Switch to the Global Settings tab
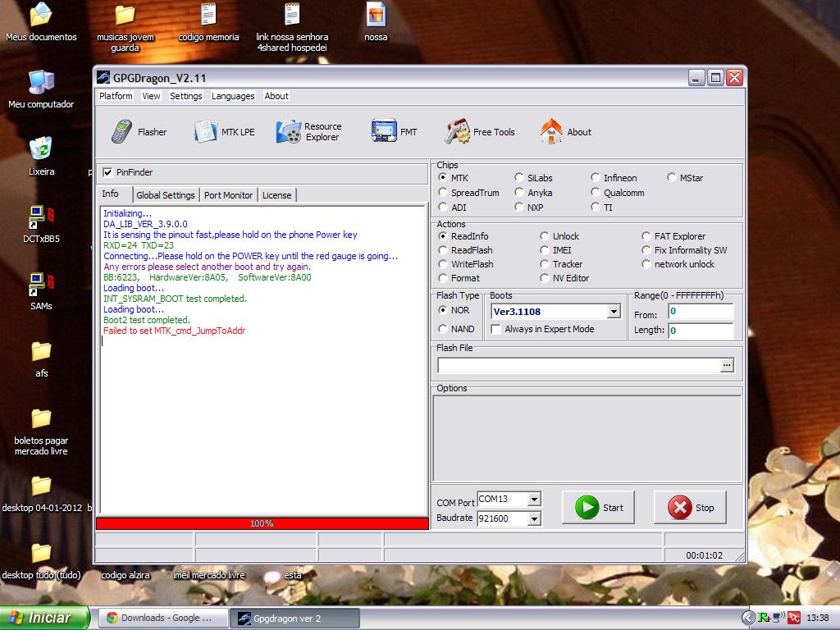This screenshot has height=630, width=840. [x=166, y=195]
